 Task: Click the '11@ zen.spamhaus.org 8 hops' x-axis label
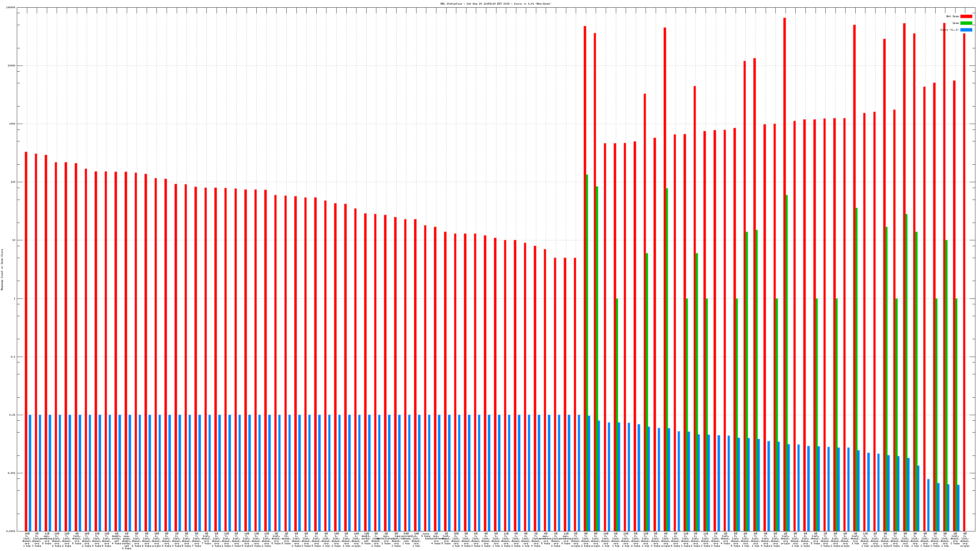pos(47,538)
